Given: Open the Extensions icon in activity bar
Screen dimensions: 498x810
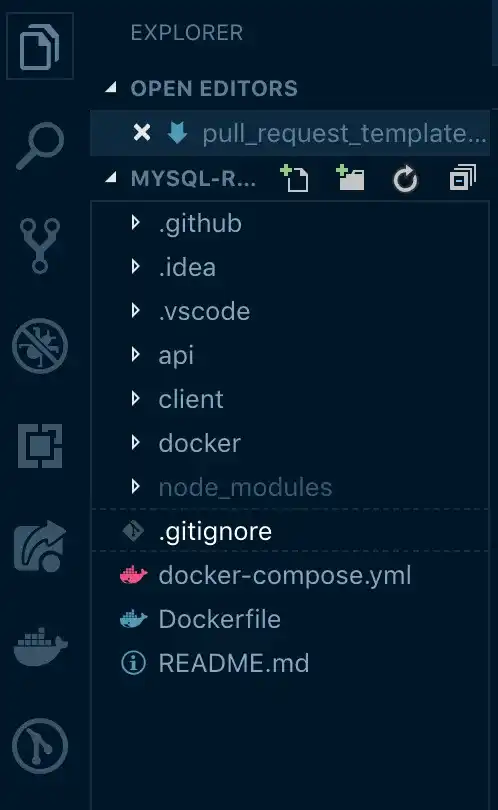Looking at the screenshot, I should coord(40,445).
